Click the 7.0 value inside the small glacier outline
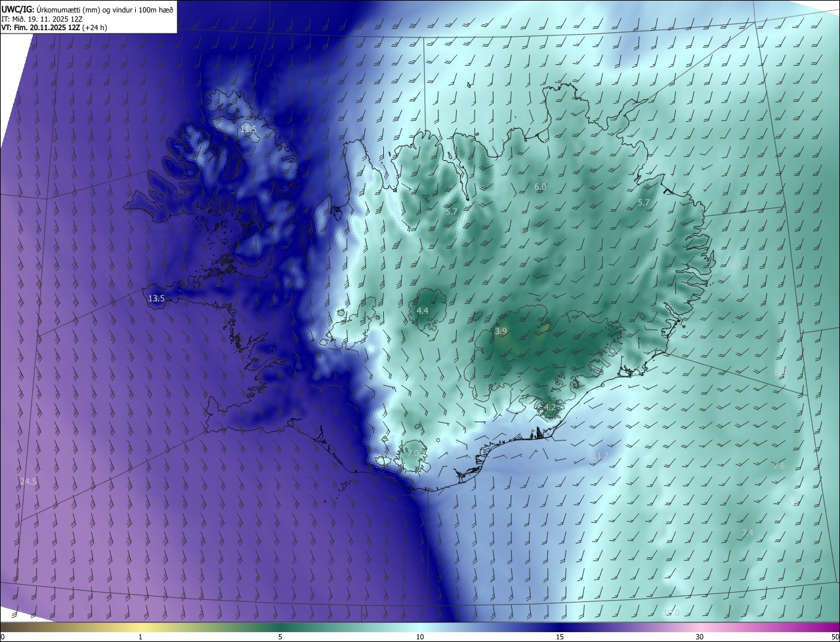Image resolution: width=840 pixels, height=642 pixels. 413,453
